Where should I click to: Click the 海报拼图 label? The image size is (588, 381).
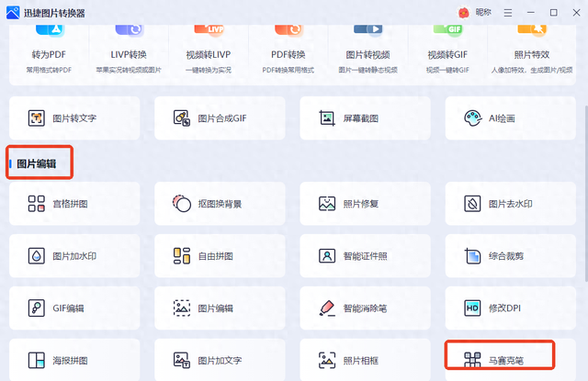click(x=70, y=361)
